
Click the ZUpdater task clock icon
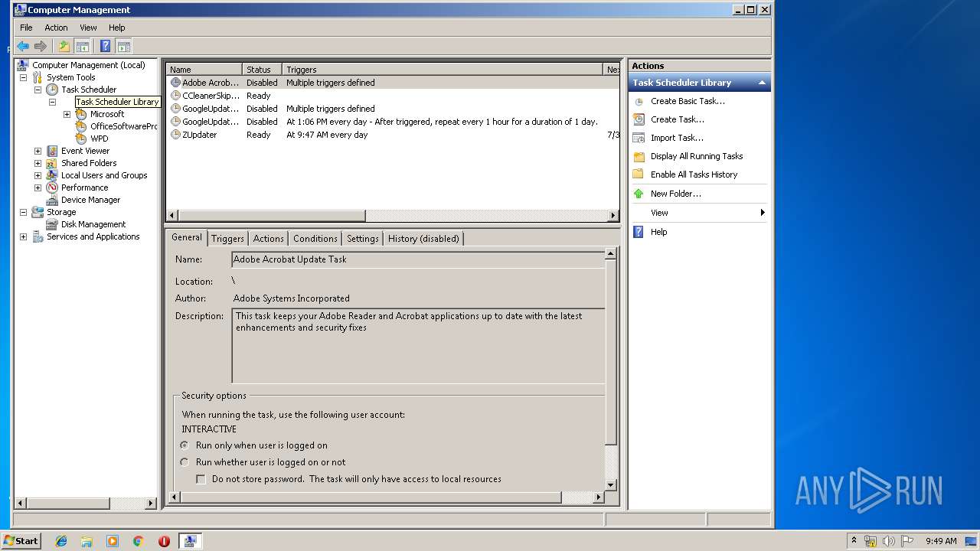point(175,135)
